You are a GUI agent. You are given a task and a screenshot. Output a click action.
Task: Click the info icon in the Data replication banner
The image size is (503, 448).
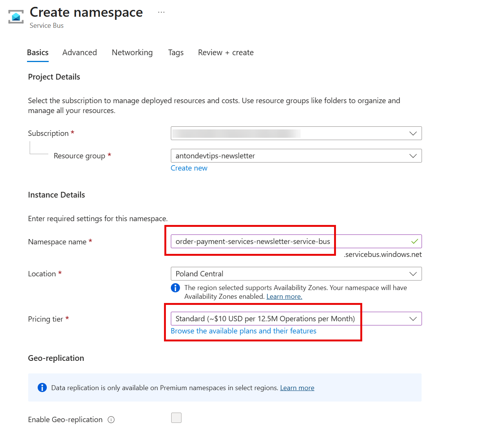(42, 387)
